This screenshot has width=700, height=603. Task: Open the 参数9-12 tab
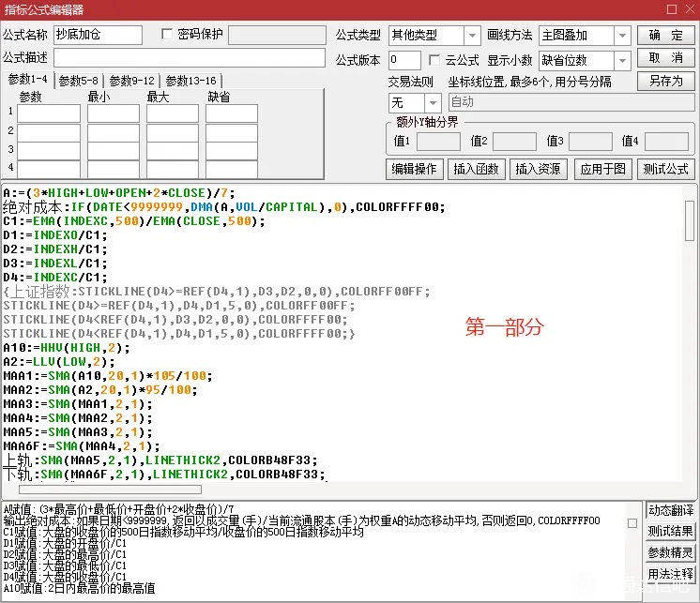131,81
